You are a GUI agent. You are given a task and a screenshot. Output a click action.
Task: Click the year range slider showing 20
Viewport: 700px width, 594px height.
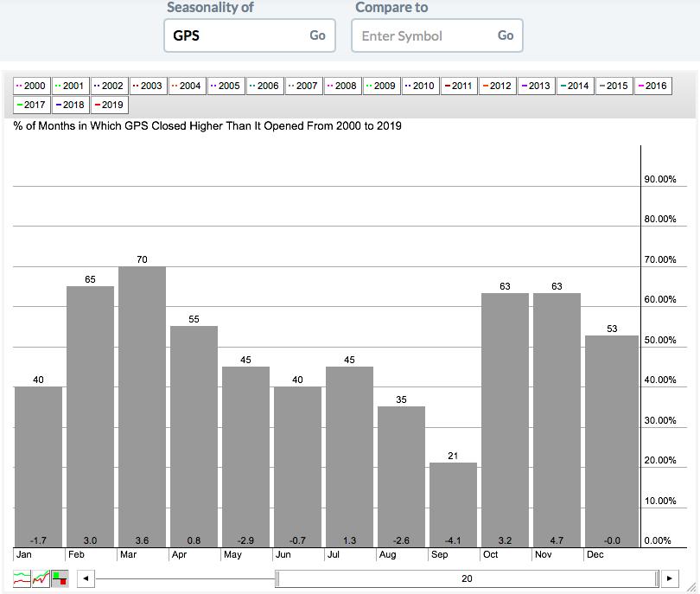467,578
